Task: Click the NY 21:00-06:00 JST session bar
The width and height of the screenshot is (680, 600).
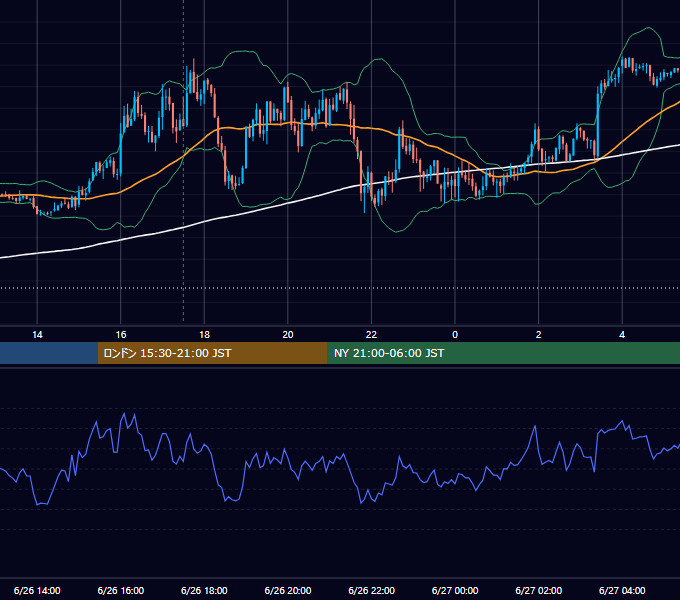Action: tap(503, 353)
